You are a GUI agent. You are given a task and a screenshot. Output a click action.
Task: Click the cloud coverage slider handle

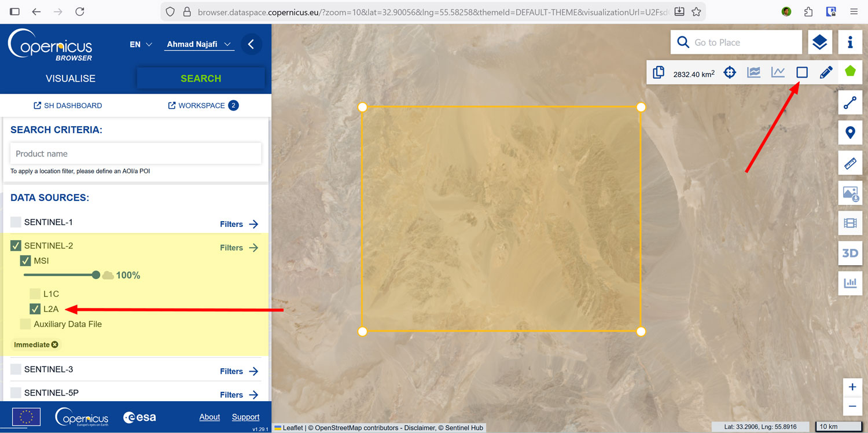pos(96,275)
